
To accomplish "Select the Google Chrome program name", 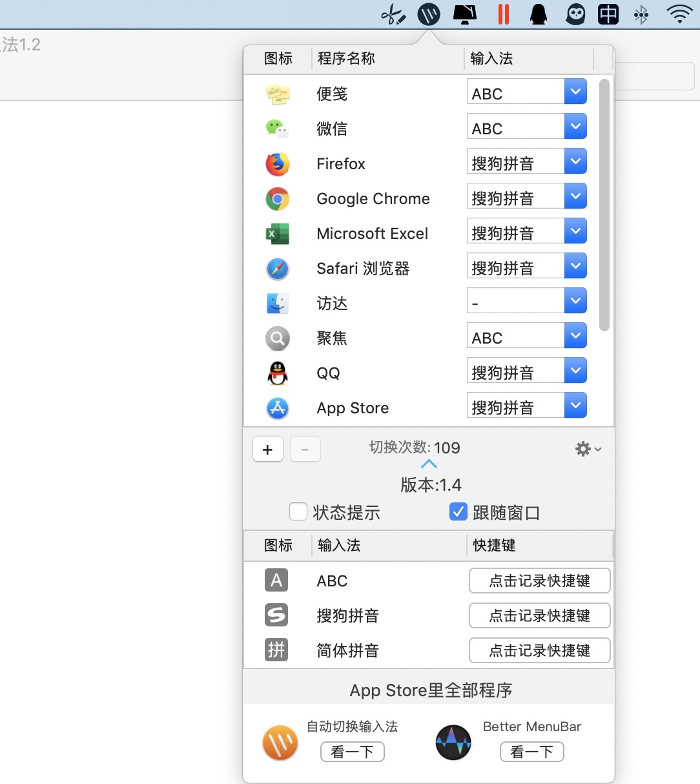I will click(373, 199).
